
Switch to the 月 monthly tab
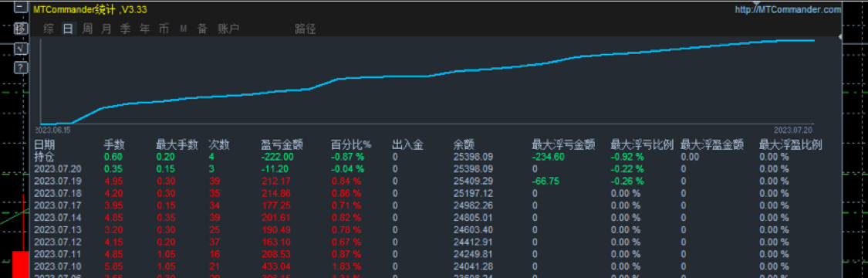[x=106, y=29]
